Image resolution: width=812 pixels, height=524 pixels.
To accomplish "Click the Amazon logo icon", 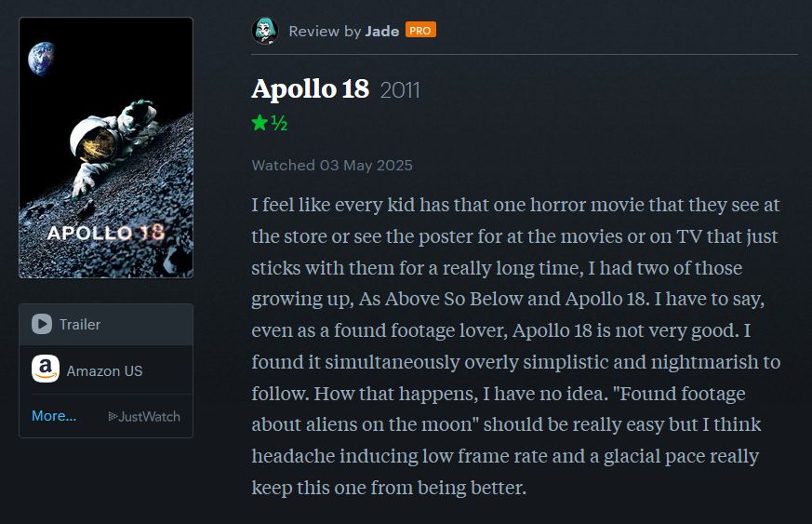I will [x=46, y=369].
